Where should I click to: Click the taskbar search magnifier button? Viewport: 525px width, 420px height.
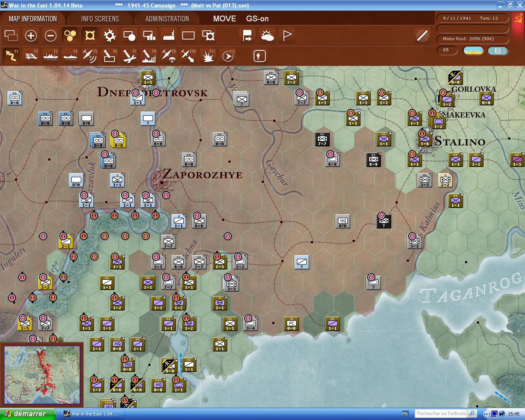(472, 414)
